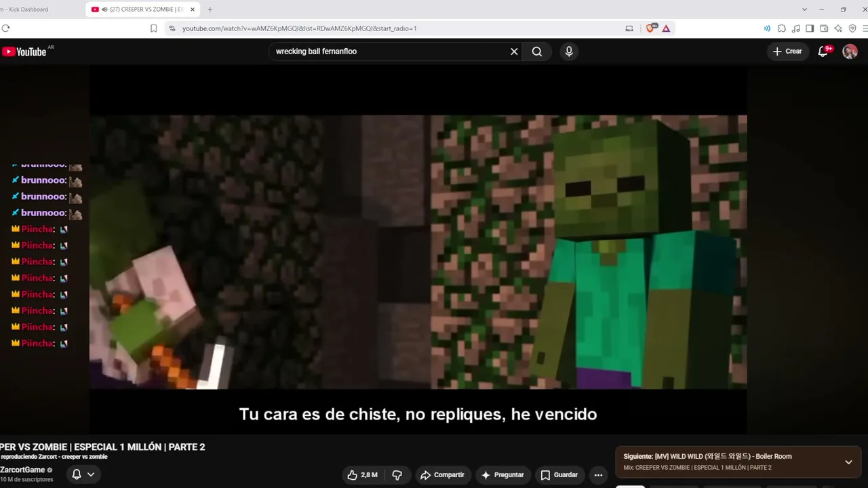Expand the Siguiente playlist panel chevron

tap(848, 462)
